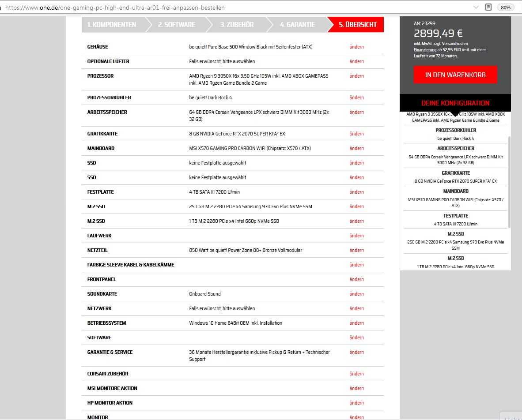Click ändern for Arbeitsspeicher row
The width and height of the screenshot is (522, 420).
tap(356, 112)
